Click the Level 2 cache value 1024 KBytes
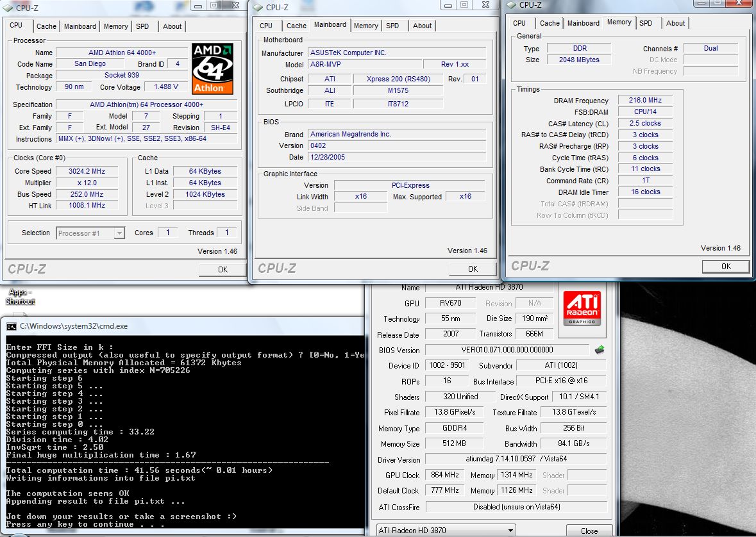The height and width of the screenshot is (537, 756). pyautogui.click(x=205, y=194)
